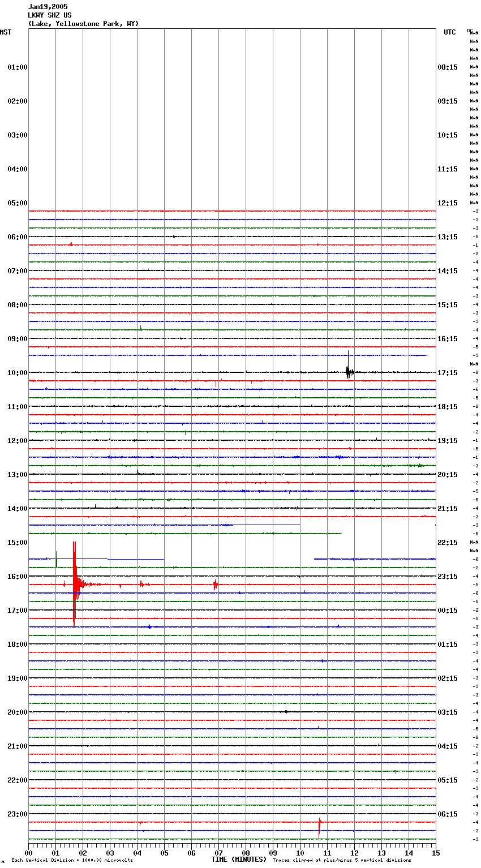The image size is (481, 868).
Task: Click the 23:00 MST time label
Action: (18, 814)
